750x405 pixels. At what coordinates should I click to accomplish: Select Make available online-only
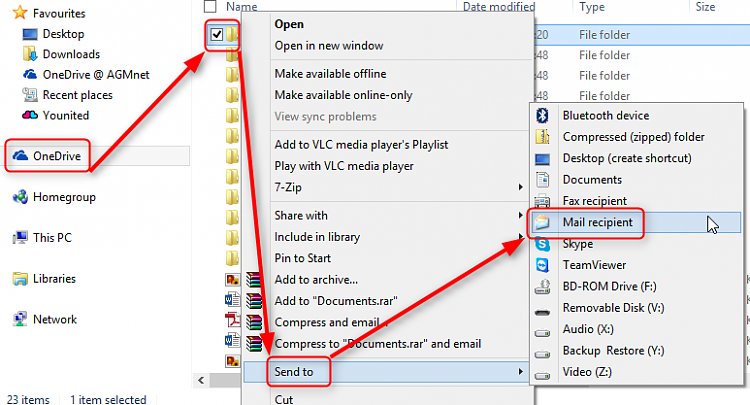pos(343,95)
